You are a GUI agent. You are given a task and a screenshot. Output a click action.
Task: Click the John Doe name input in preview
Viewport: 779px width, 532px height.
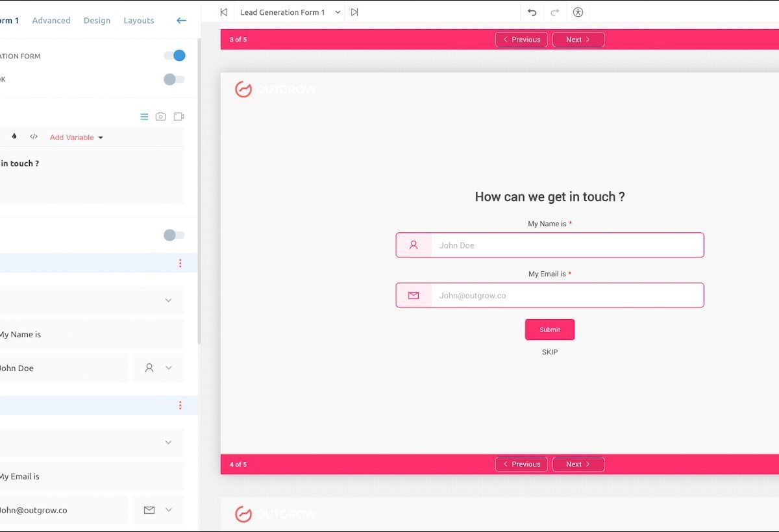[566, 245]
